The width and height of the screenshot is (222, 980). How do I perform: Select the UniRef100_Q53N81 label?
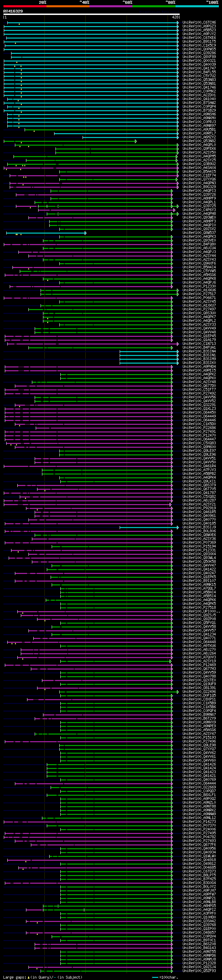[199, 83]
